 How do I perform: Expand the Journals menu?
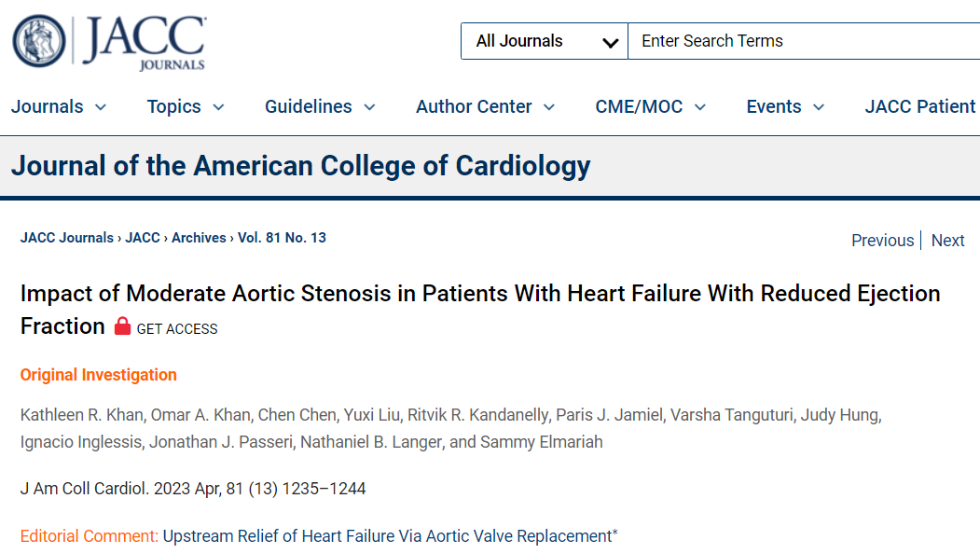(58, 107)
